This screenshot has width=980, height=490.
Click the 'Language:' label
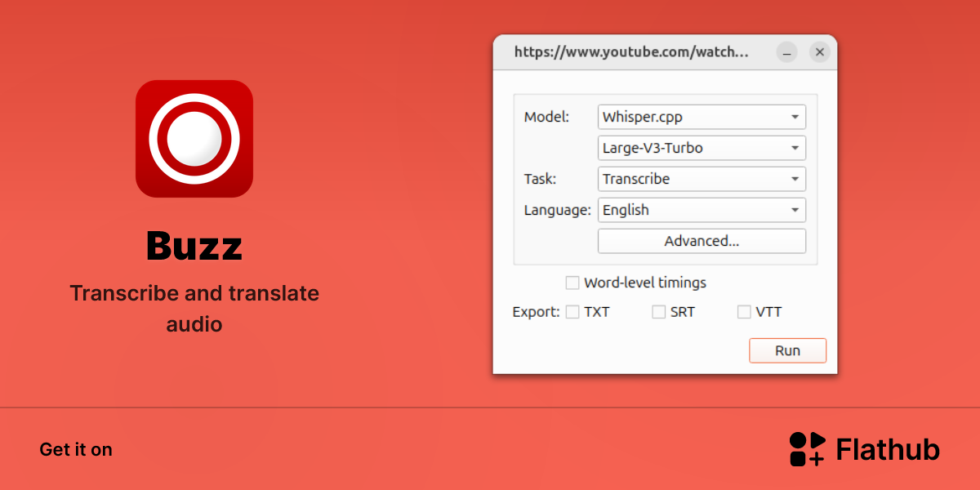557,210
